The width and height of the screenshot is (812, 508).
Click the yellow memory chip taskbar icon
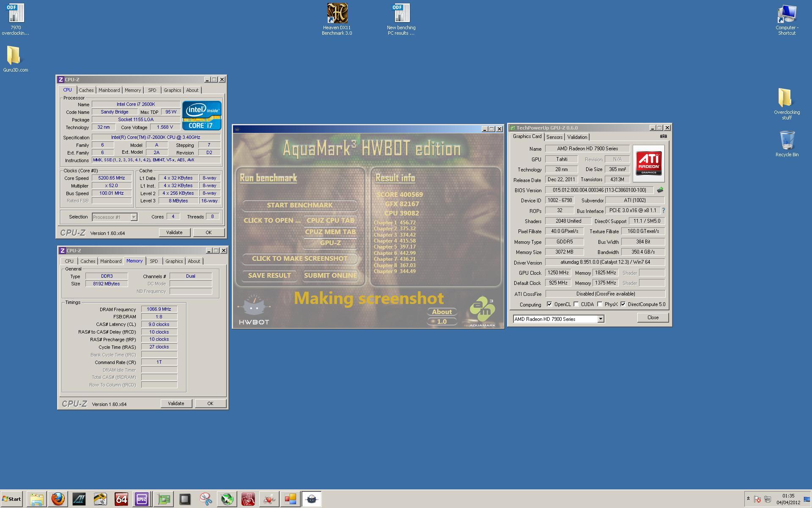click(100, 499)
